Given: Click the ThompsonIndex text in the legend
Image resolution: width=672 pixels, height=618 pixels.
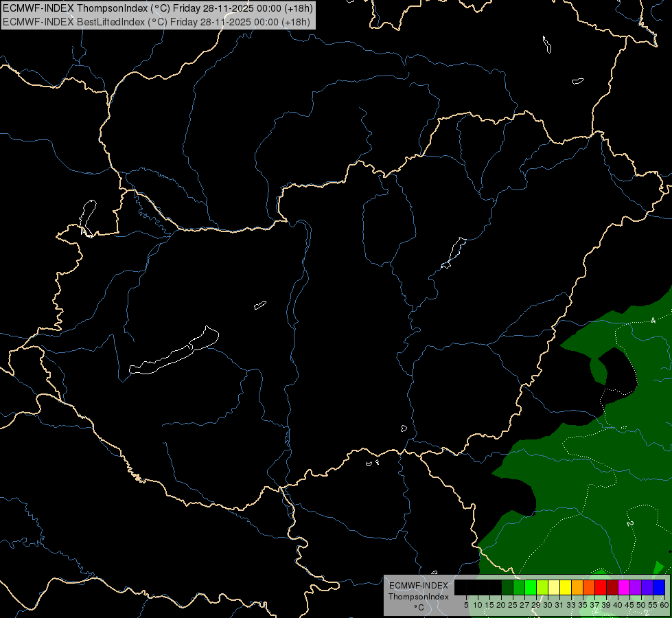Looking at the screenshot, I should [x=418, y=597].
